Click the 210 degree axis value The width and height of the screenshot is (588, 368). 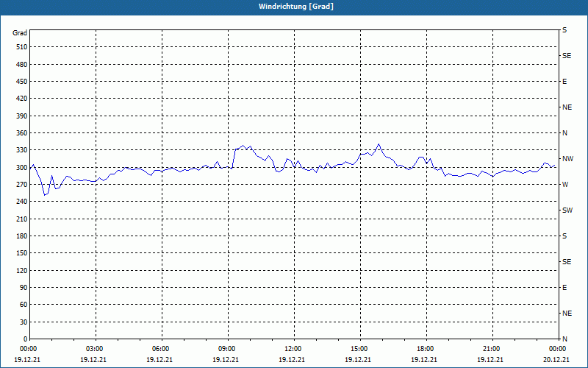tap(22, 219)
